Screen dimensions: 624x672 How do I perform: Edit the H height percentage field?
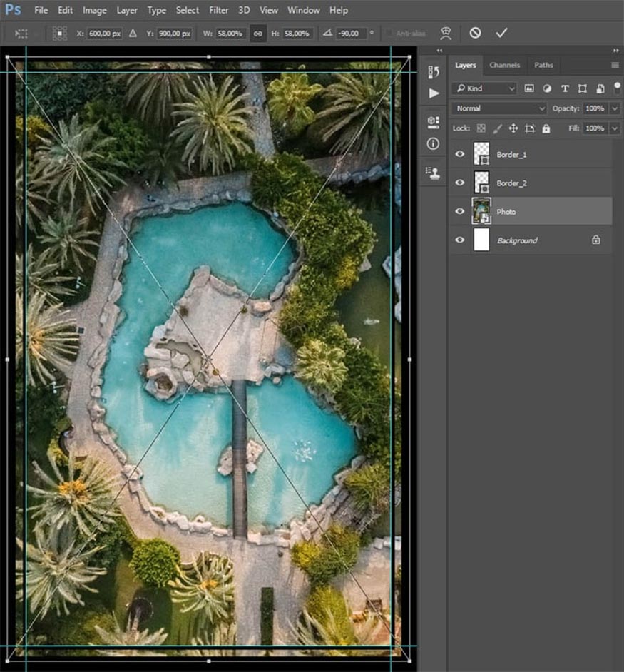pos(297,34)
